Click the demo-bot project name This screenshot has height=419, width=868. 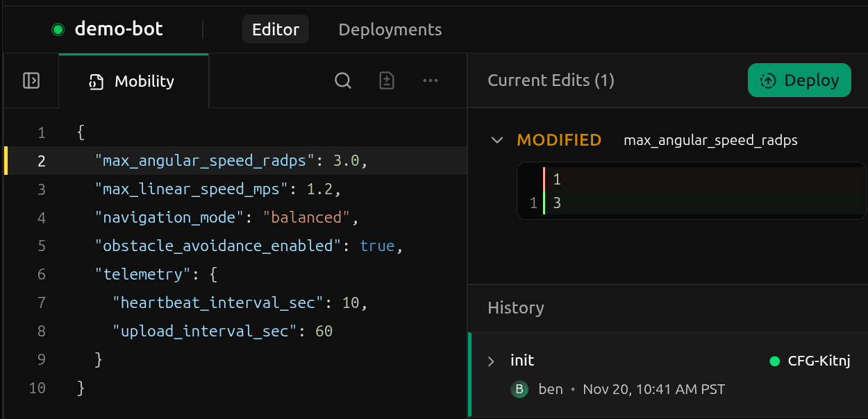point(119,29)
